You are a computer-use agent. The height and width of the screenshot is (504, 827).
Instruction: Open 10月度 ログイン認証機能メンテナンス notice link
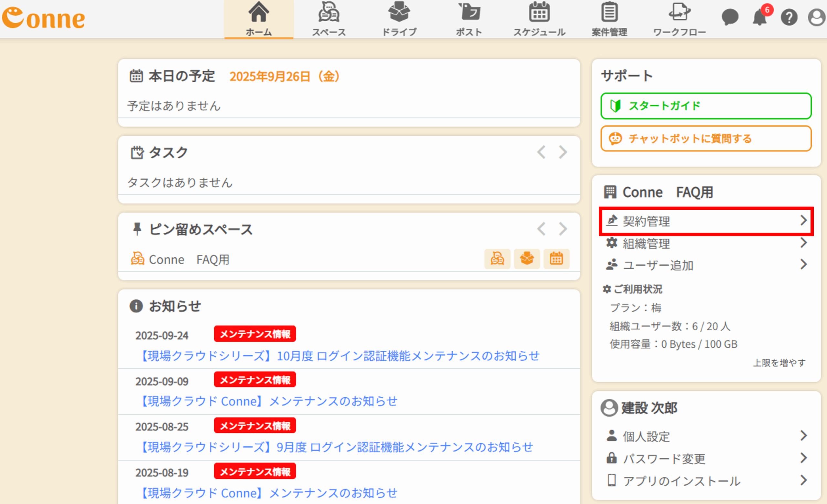point(340,356)
